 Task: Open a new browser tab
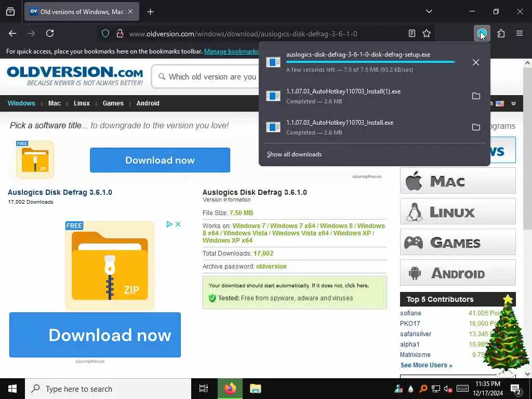coord(150,12)
